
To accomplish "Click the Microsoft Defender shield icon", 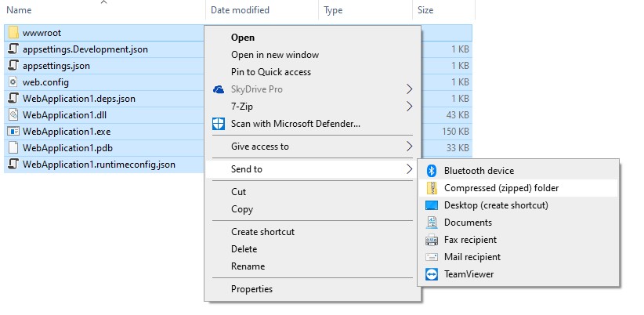I will (x=219, y=124).
